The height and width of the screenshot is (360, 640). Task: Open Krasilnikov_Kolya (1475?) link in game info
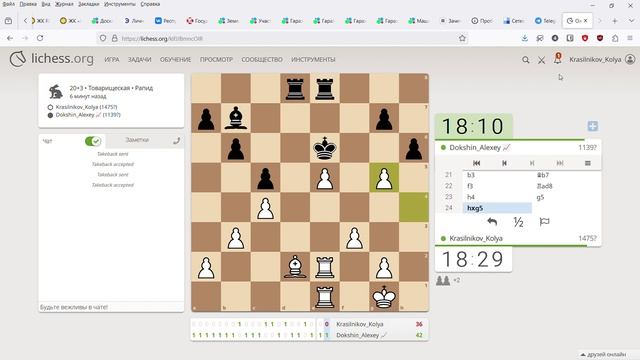point(86,107)
